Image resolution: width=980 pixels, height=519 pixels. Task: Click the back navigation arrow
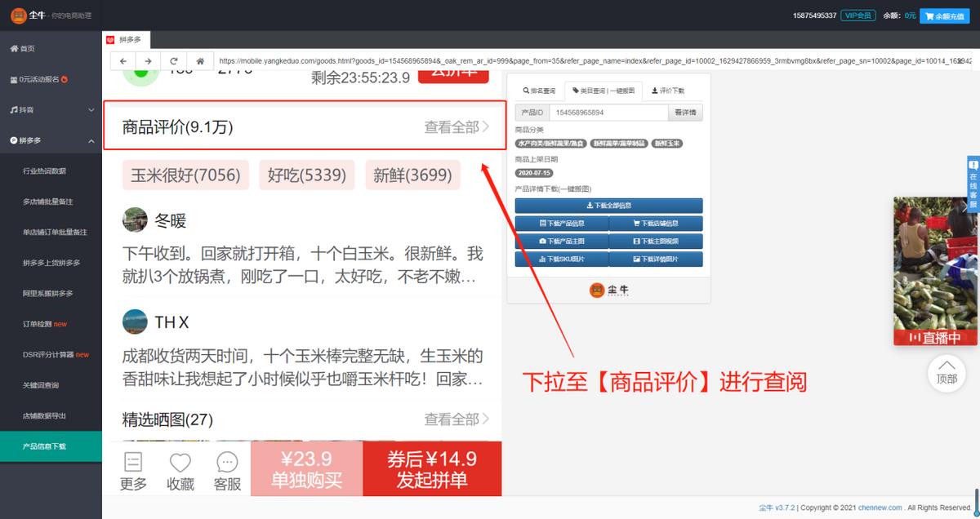(x=122, y=60)
